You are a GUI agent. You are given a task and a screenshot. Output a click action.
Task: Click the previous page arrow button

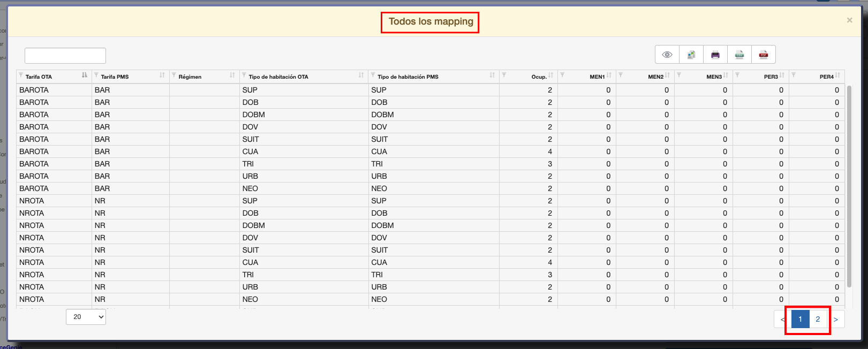782,320
